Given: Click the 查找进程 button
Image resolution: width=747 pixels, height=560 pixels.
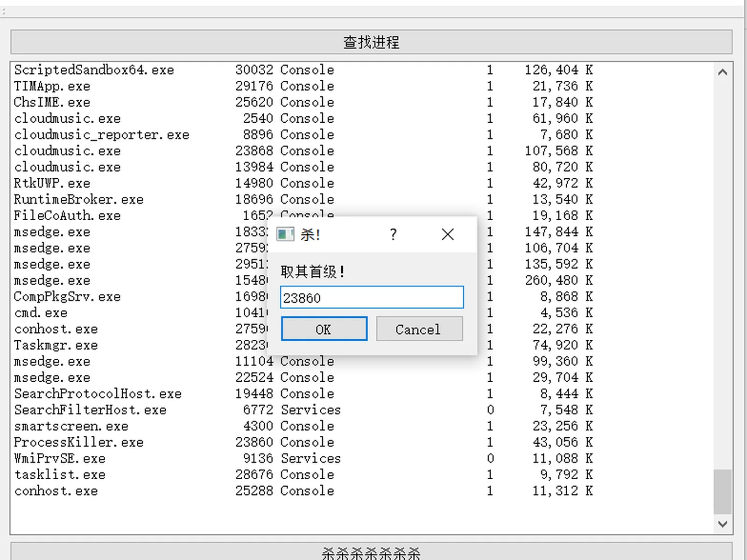Looking at the screenshot, I should click(371, 42).
